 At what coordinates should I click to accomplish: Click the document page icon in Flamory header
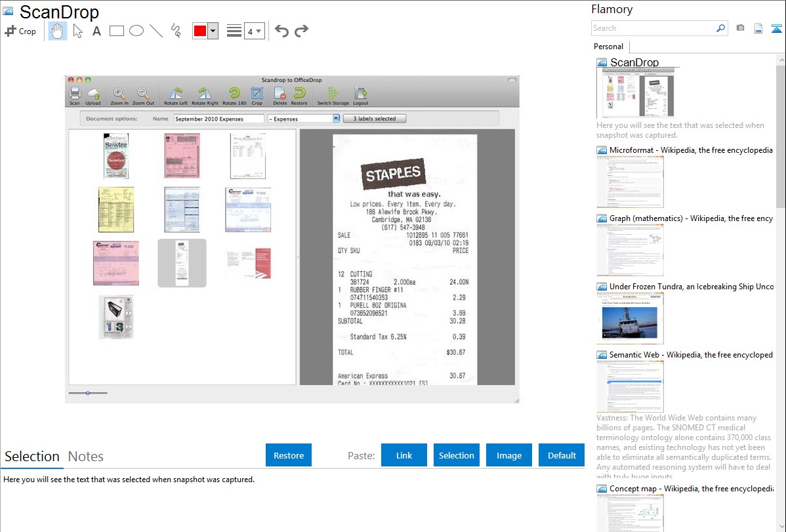tap(758, 29)
